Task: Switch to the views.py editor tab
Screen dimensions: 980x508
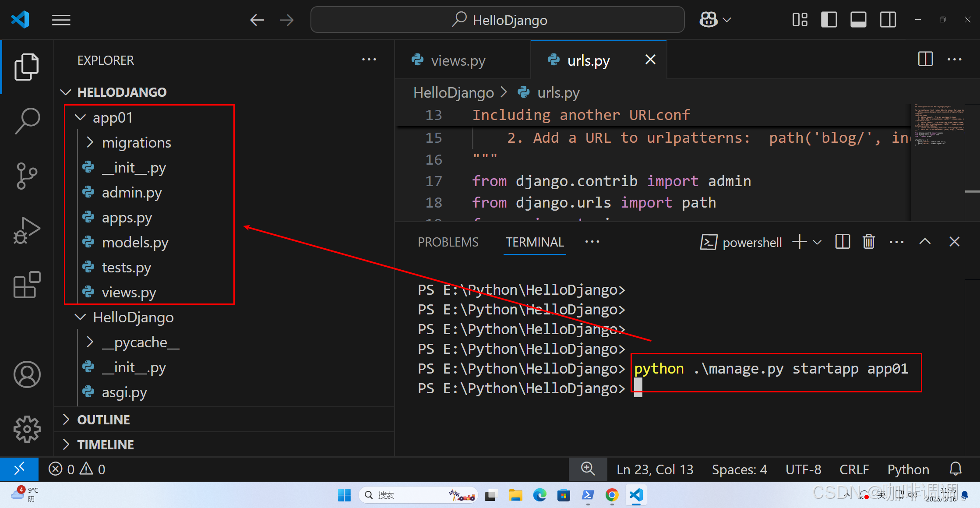Action: tap(458, 60)
